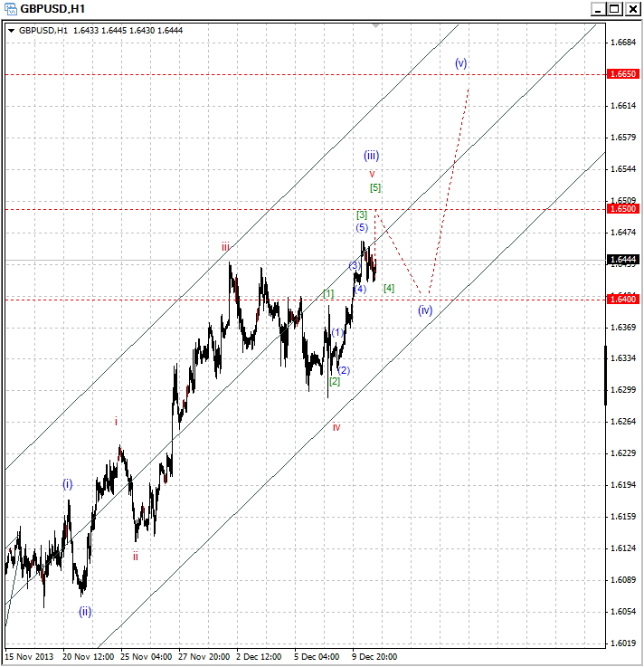Image resolution: width=644 pixels, height=667 pixels.
Task: Click the 1.6229 price scale value
Action: (623, 453)
